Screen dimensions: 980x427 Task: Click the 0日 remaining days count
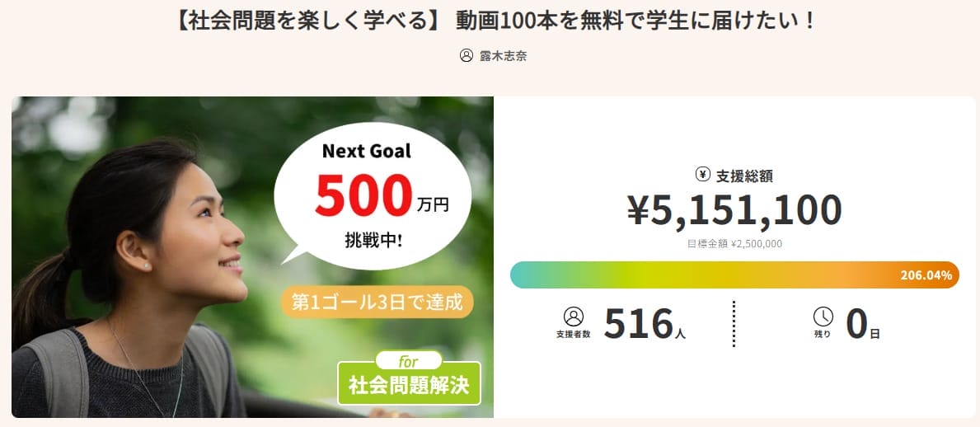click(862, 324)
